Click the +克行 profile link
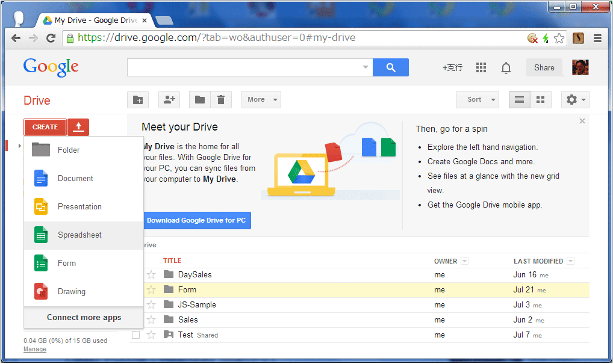 click(x=452, y=67)
